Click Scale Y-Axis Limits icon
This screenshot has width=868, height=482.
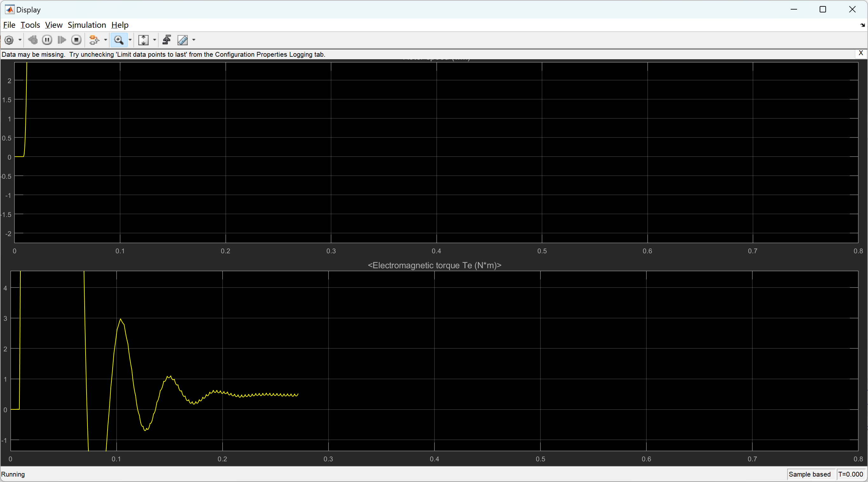click(143, 40)
